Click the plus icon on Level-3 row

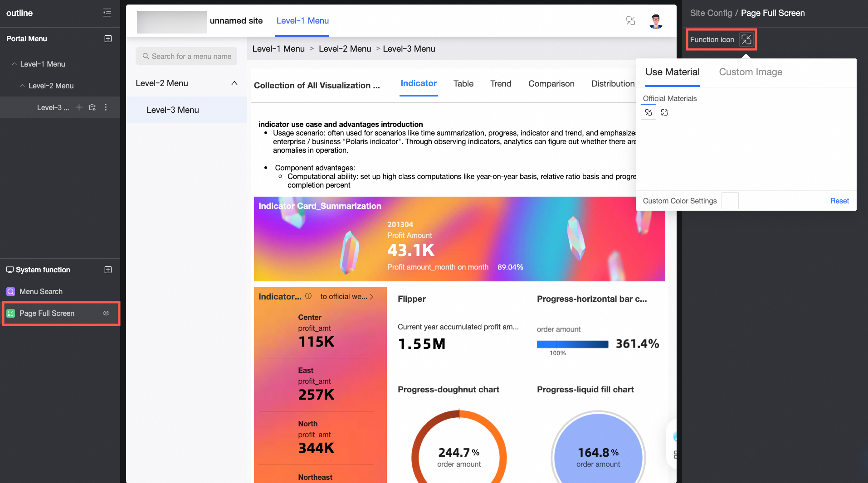coord(79,107)
